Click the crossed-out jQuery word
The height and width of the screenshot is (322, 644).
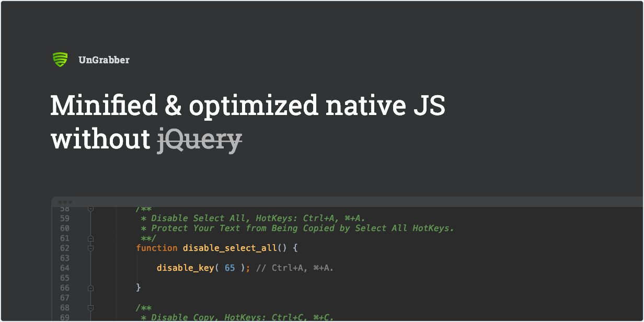pyautogui.click(x=200, y=140)
